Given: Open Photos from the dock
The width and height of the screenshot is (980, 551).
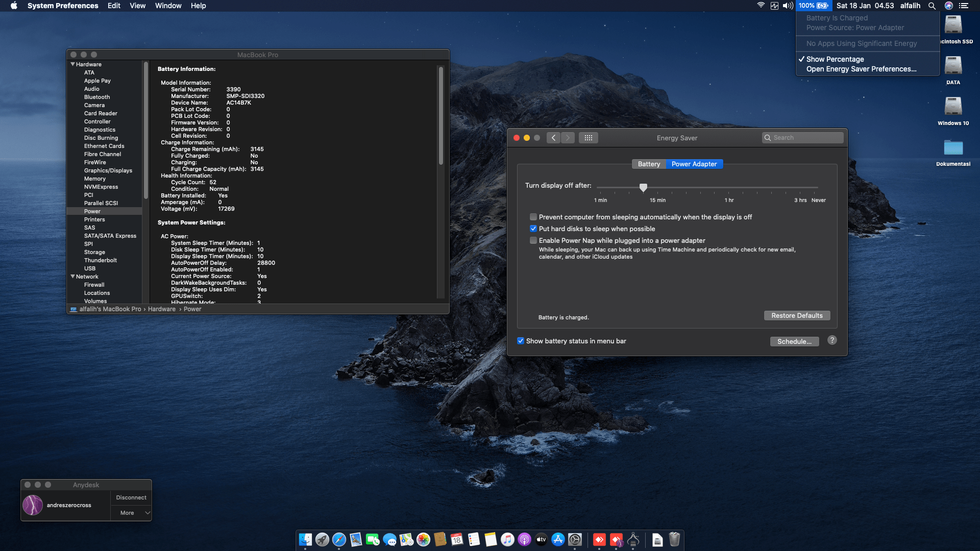Looking at the screenshot, I should (423, 539).
